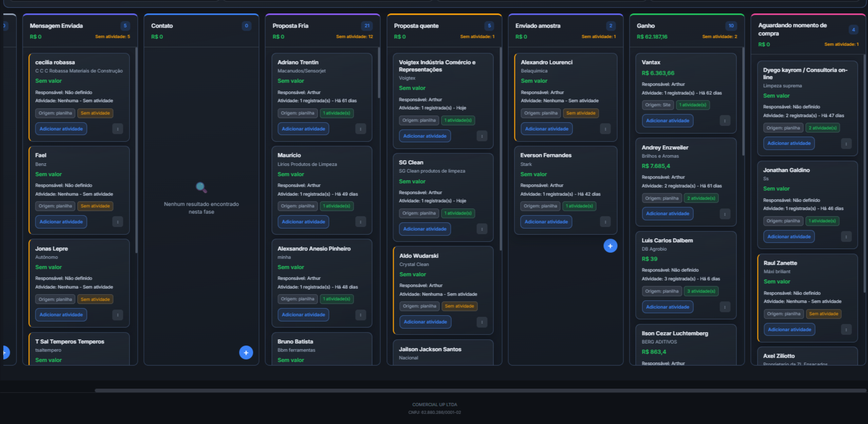Viewport: 868px width, 424px height.
Task: Click '1 atividade(s)' badge on Maurício card
Action: 336,206
